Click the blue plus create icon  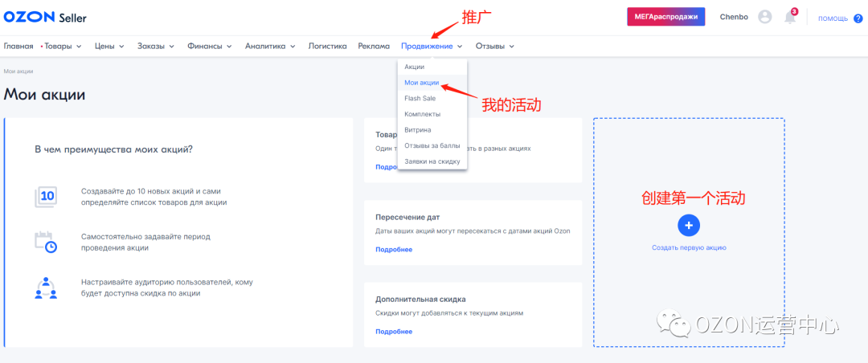pos(689,225)
